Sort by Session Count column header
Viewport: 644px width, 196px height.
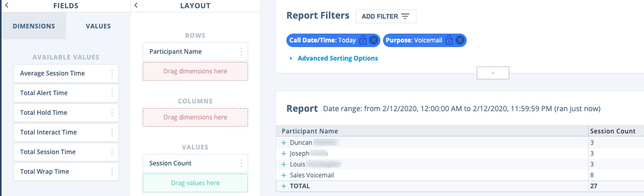[616, 131]
